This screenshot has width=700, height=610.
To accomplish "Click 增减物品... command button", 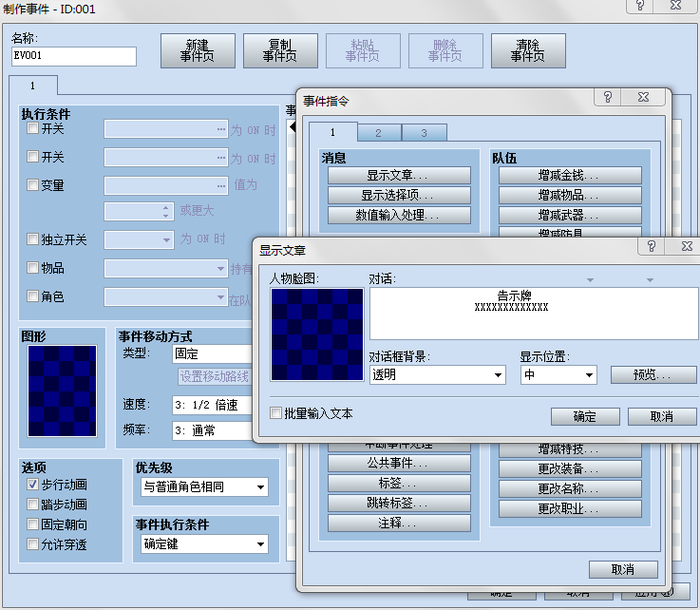I will click(x=570, y=195).
